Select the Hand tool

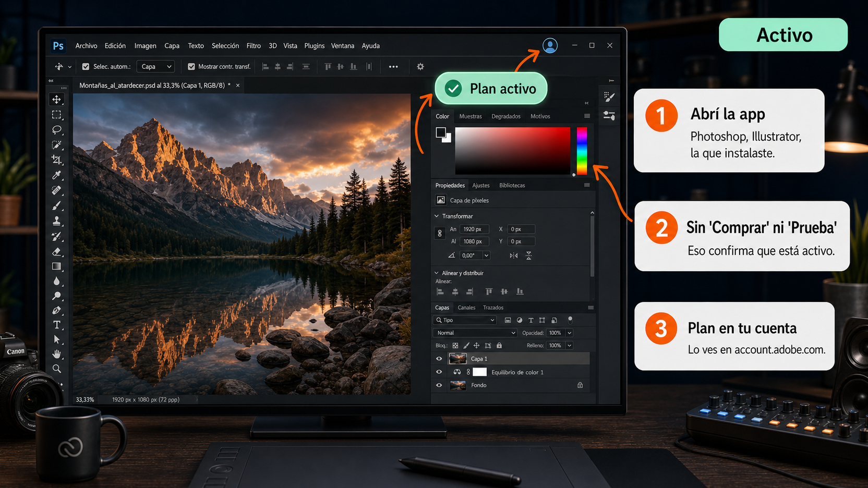coord(57,354)
